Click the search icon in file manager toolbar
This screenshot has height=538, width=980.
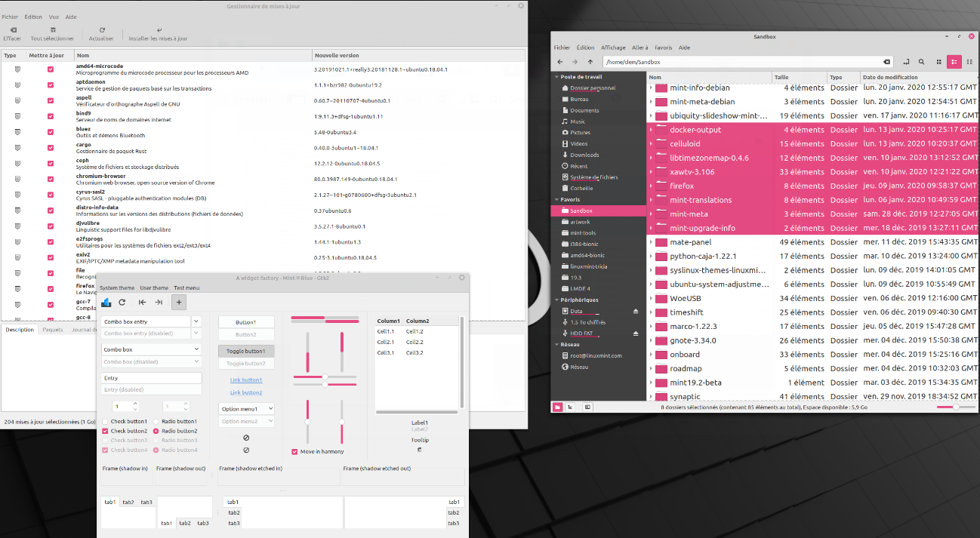(921, 62)
